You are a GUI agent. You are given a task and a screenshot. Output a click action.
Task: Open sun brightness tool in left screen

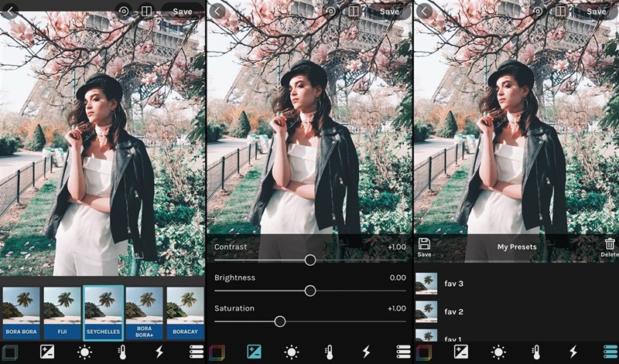click(85, 352)
